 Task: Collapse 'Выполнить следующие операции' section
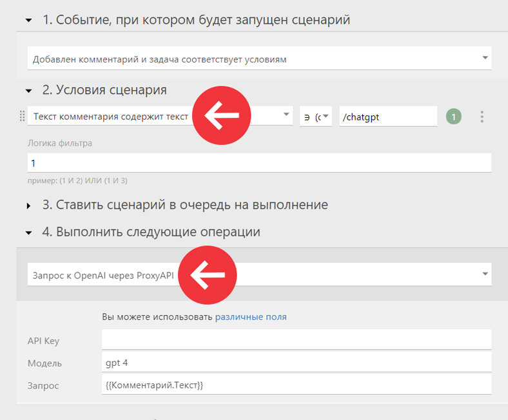(28, 233)
